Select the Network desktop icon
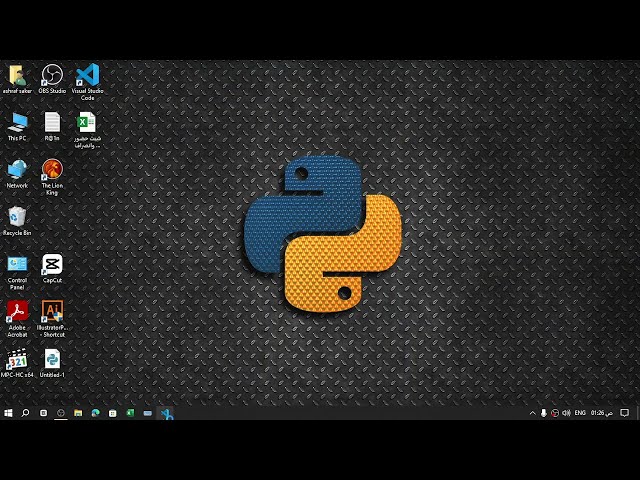Viewport: 640px width, 480px height. click(17, 174)
